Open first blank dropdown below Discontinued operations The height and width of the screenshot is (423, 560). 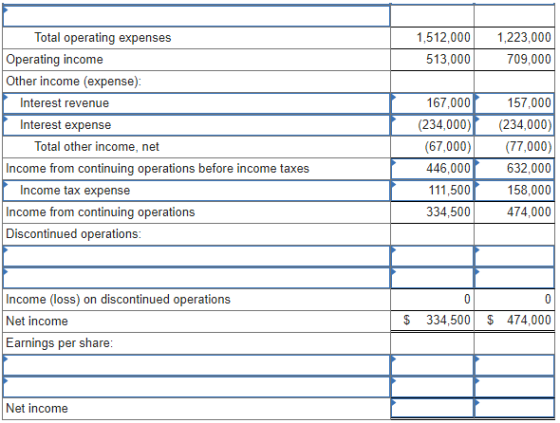coord(196,256)
